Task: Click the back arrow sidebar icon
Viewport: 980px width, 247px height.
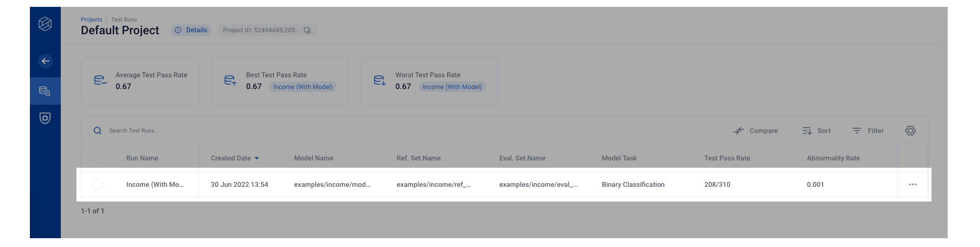Action: [x=45, y=61]
